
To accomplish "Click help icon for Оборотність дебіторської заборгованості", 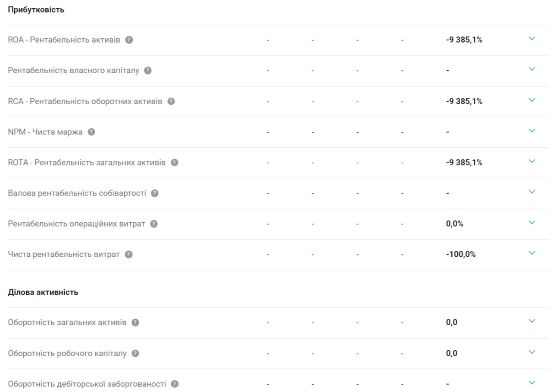I will tap(175, 384).
